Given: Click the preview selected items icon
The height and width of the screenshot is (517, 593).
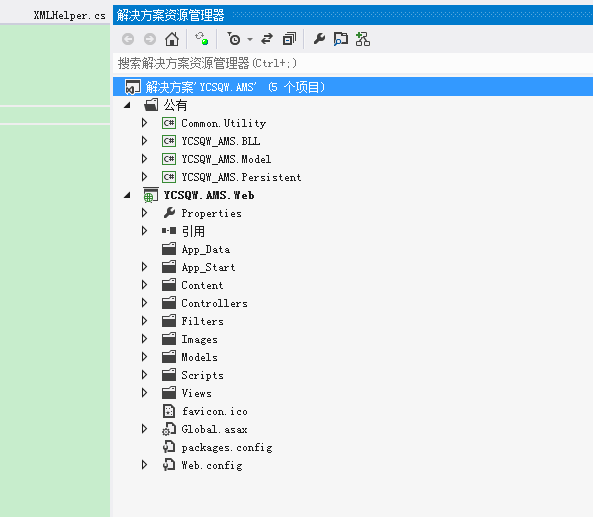Looking at the screenshot, I should pos(340,39).
